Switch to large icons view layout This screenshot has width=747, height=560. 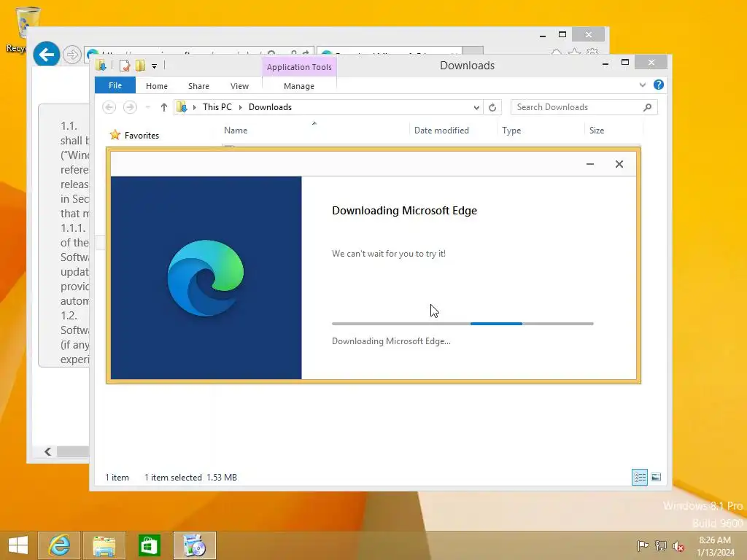(x=656, y=477)
